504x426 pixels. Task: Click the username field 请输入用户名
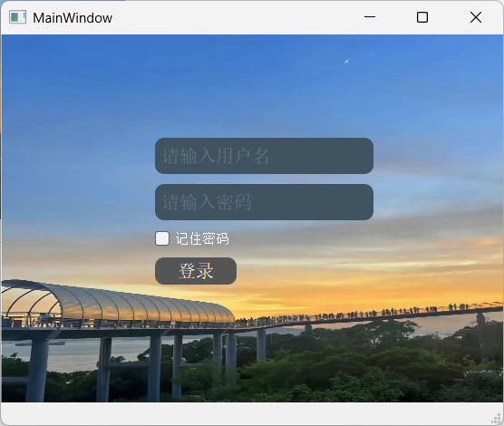tap(264, 156)
